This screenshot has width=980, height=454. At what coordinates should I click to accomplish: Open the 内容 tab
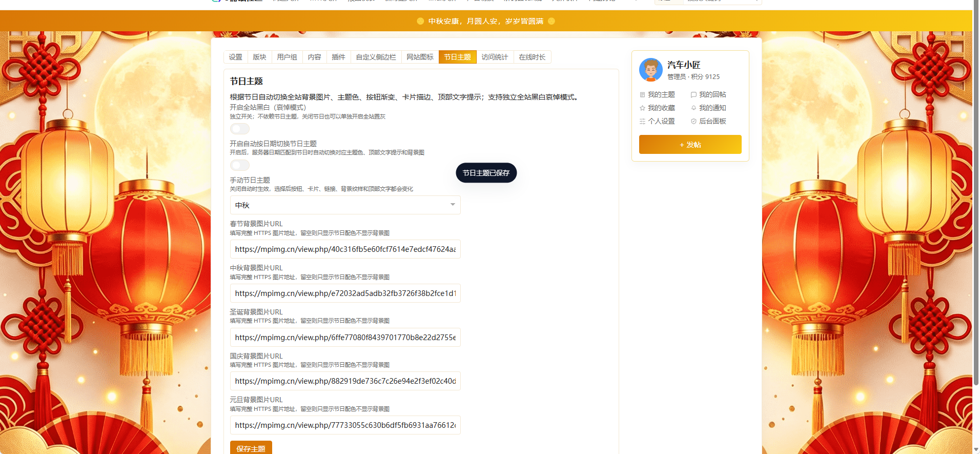pos(315,57)
